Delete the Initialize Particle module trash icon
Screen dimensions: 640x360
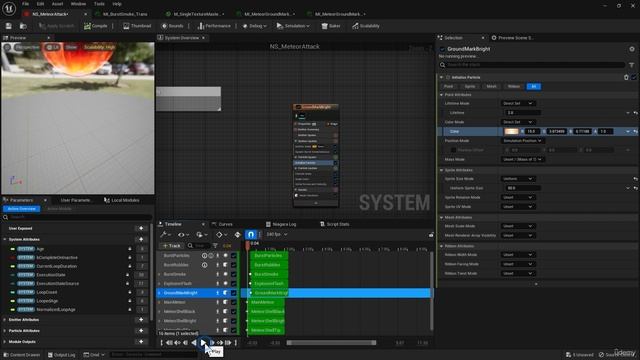click(626, 77)
